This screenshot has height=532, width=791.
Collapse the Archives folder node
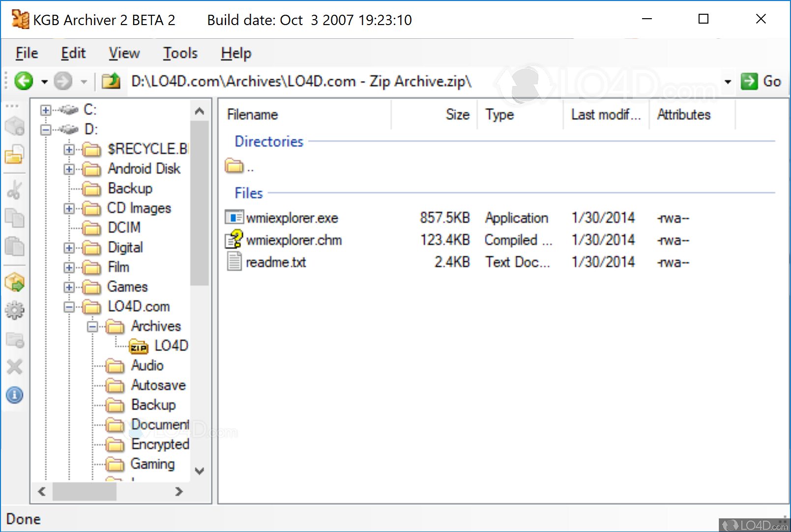coord(92,326)
